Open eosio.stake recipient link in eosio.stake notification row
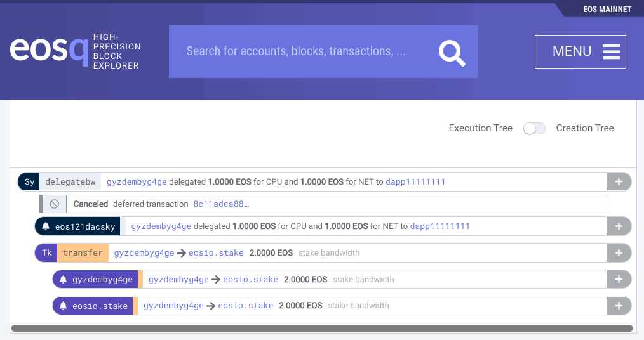This screenshot has height=340, width=644. [246, 306]
